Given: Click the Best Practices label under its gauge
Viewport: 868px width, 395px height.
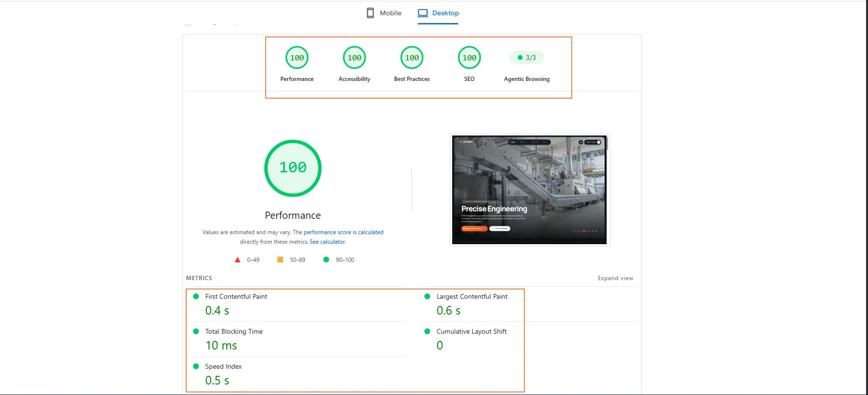Looking at the screenshot, I should click(x=412, y=79).
